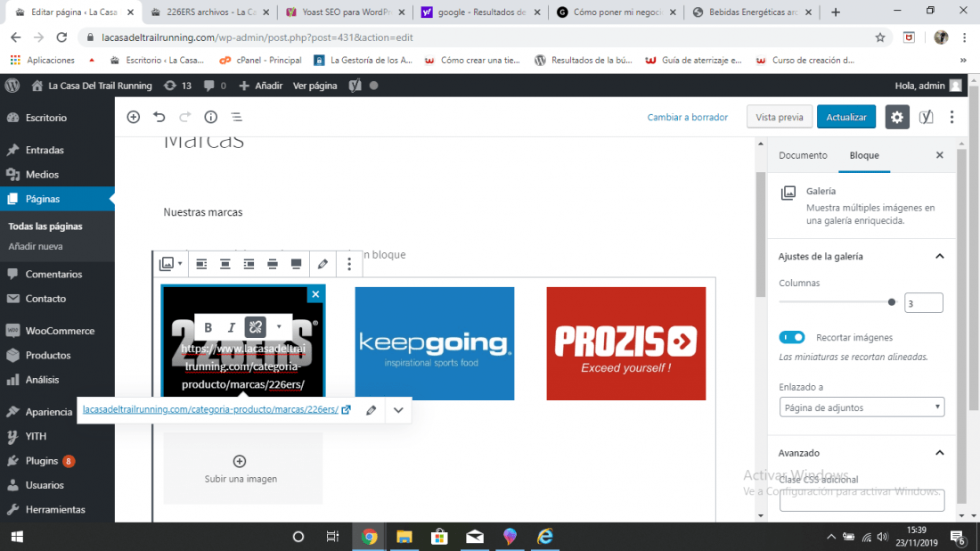Show hidden bookmarks overflow chevron
The image size is (980, 551).
coord(963,60)
